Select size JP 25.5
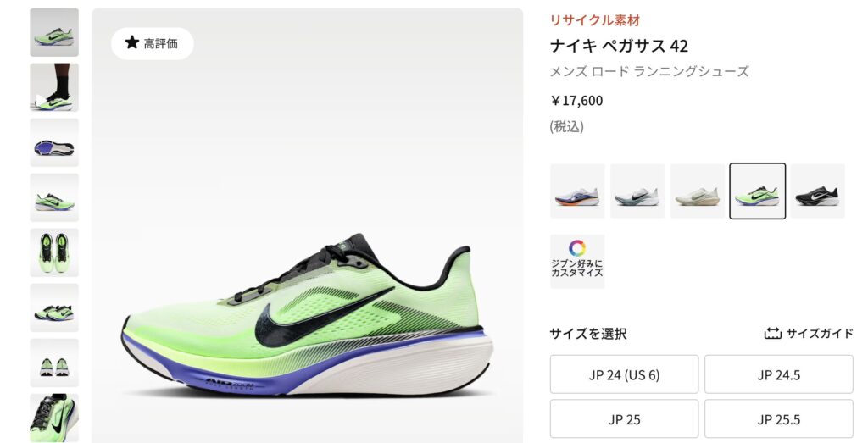Screen dimensions: 868x443 click(x=779, y=419)
